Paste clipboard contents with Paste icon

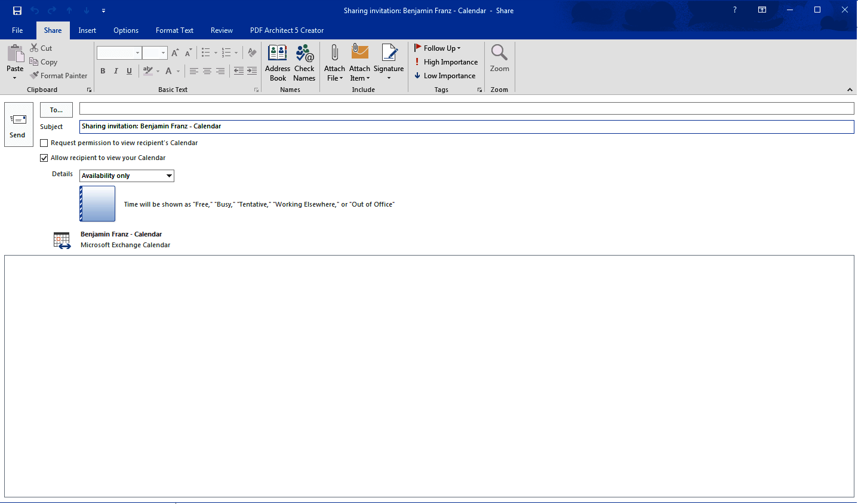pyautogui.click(x=15, y=54)
